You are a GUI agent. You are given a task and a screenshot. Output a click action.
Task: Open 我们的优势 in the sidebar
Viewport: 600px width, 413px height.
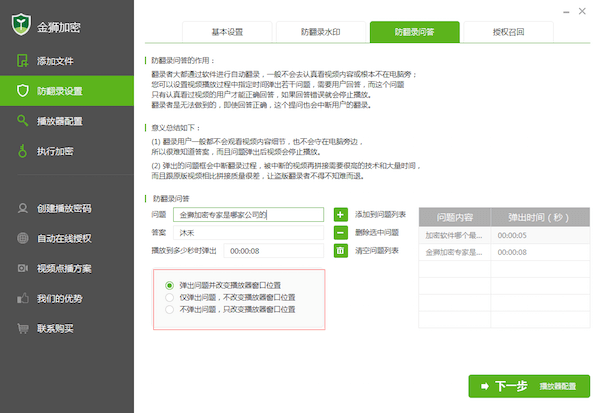click(x=67, y=298)
